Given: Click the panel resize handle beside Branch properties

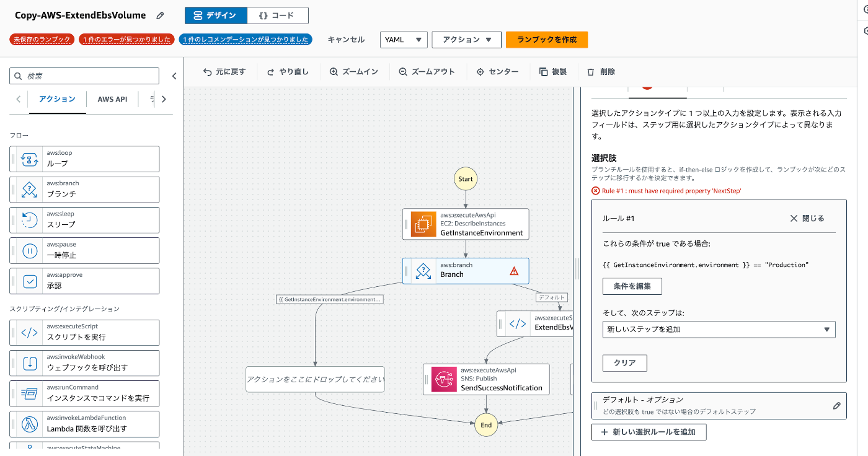Looking at the screenshot, I should (577, 270).
